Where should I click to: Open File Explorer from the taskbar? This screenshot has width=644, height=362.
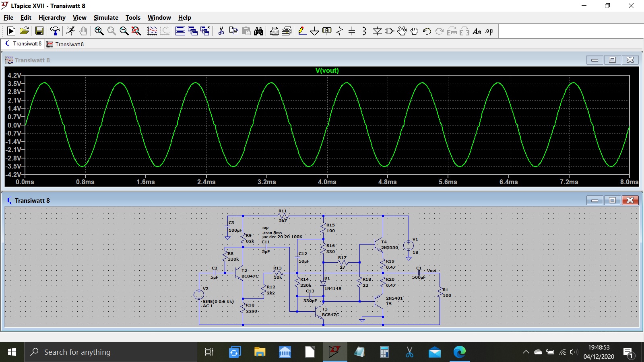(x=260, y=352)
